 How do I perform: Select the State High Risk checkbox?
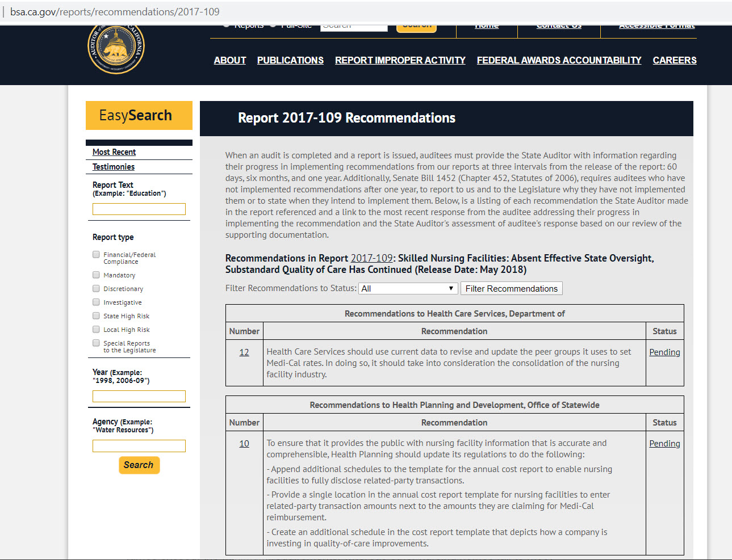pos(97,316)
